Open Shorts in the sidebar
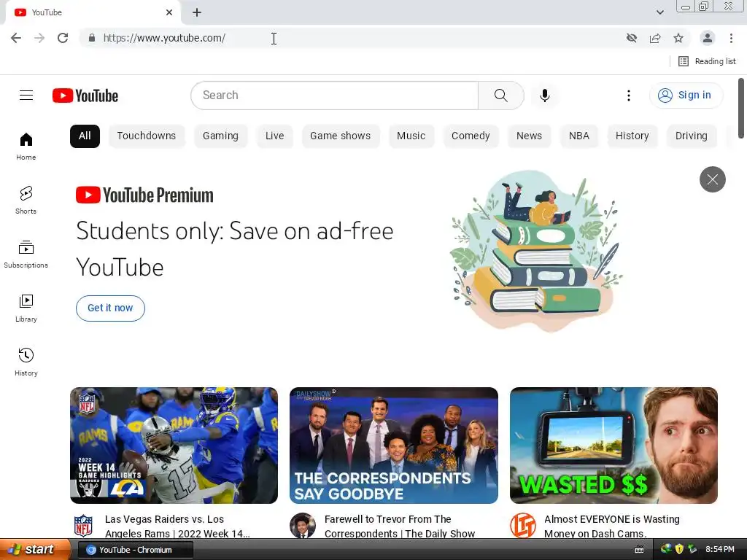Image resolution: width=747 pixels, height=560 pixels. 26,200
